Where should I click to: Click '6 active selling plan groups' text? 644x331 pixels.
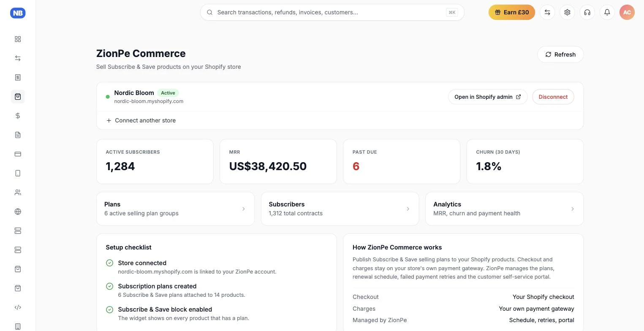click(141, 213)
